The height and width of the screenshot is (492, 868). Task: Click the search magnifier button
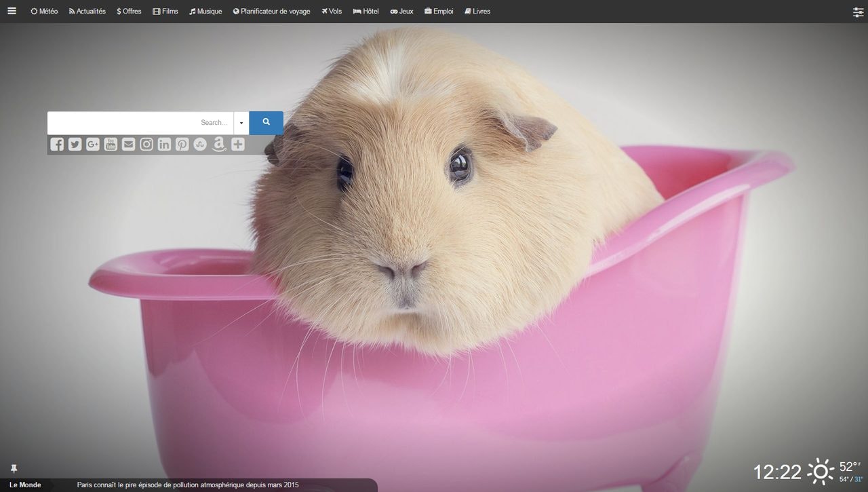(266, 123)
